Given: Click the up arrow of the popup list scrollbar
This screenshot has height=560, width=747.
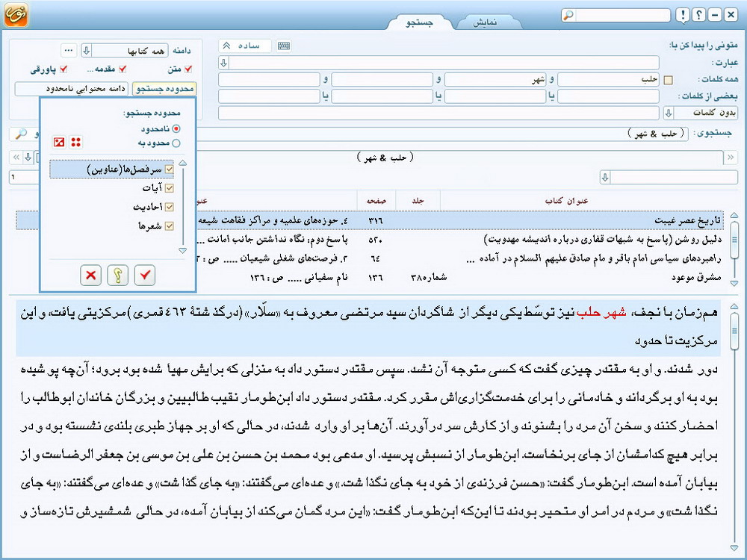Looking at the screenshot, I should pyautogui.click(x=182, y=163).
